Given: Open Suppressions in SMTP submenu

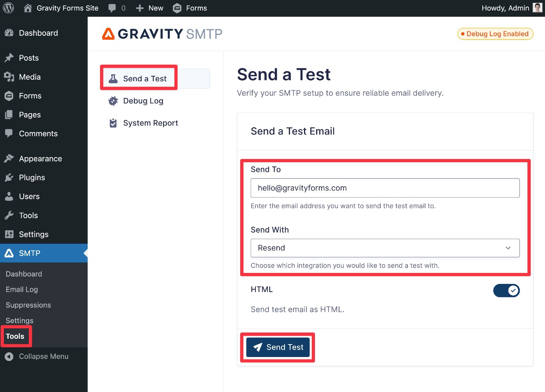Looking at the screenshot, I should (28, 305).
